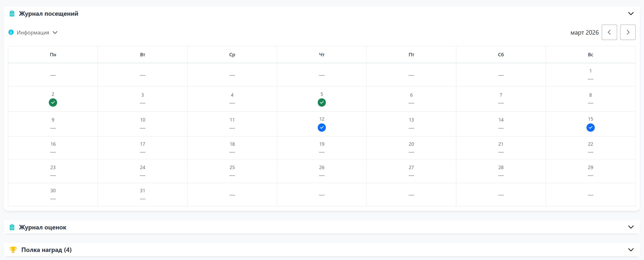Click the Вс column header

(590, 55)
